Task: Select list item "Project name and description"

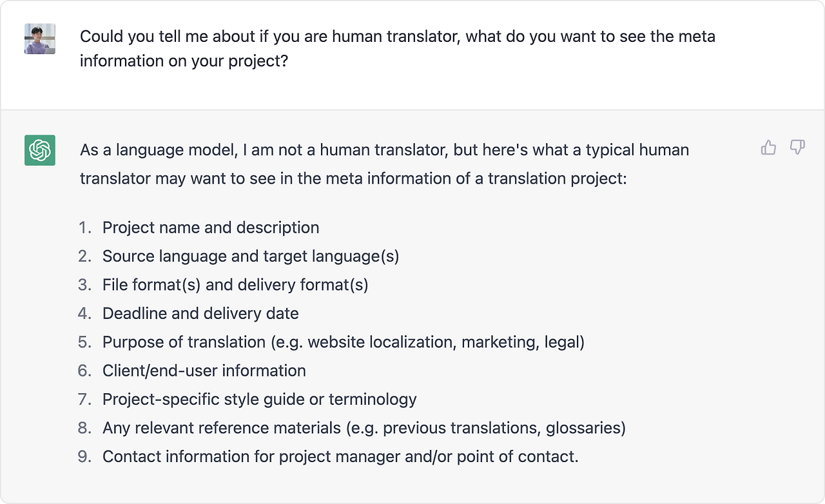Action: point(211,228)
